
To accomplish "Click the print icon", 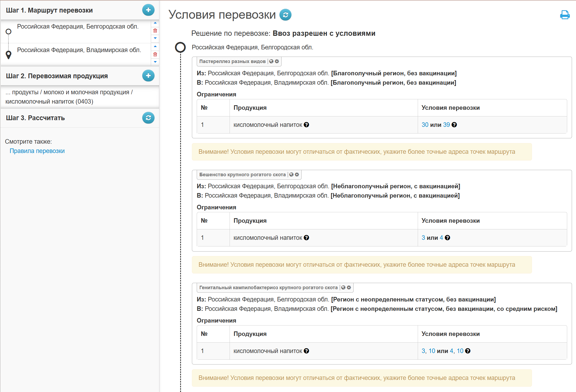I will pyautogui.click(x=565, y=15).
